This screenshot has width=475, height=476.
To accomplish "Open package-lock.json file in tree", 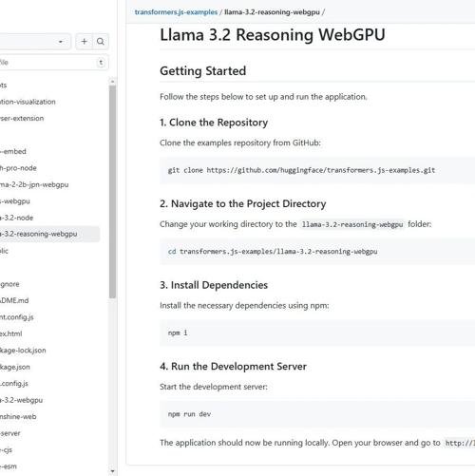I will (x=23, y=351).
